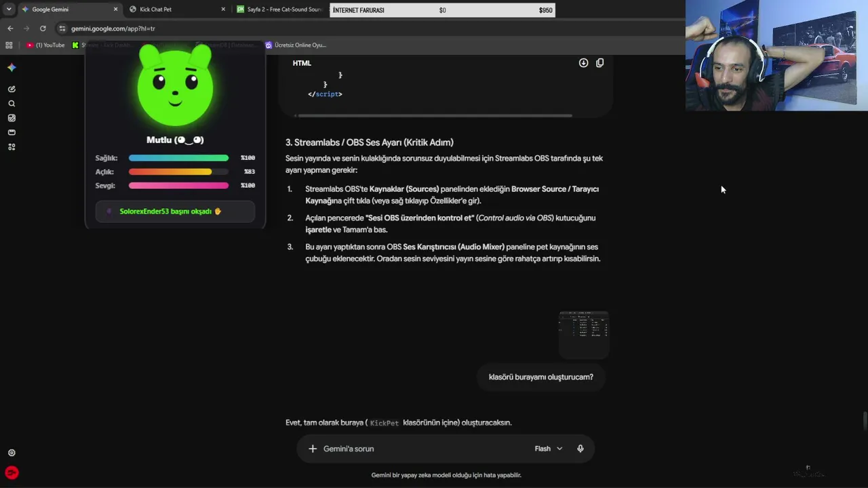Click the 'Sesi OBS üzerinden kontrol et' text
The width and height of the screenshot is (868, 488).
coord(420,218)
